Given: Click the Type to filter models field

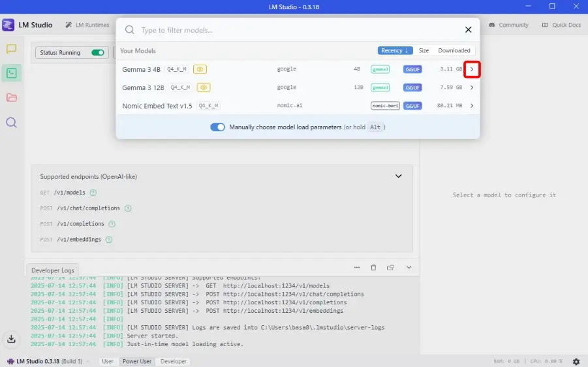Looking at the screenshot, I should pyautogui.click(x=298, y=30).
